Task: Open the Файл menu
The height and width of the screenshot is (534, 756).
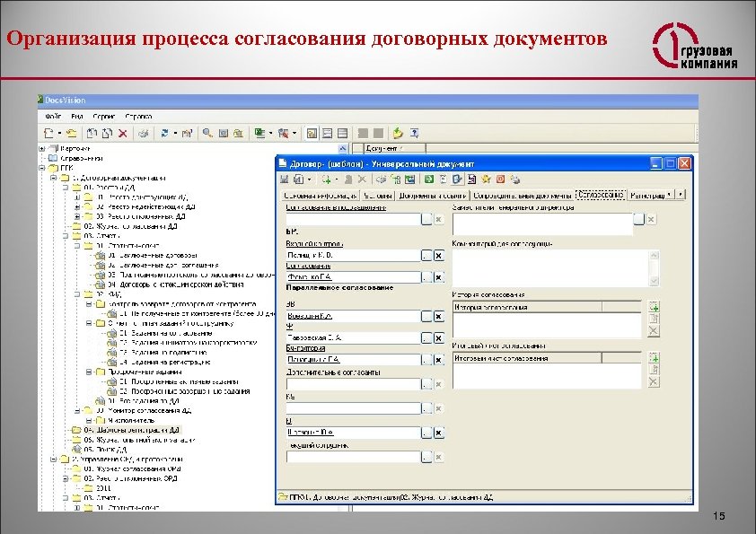Action: point(53,116)
